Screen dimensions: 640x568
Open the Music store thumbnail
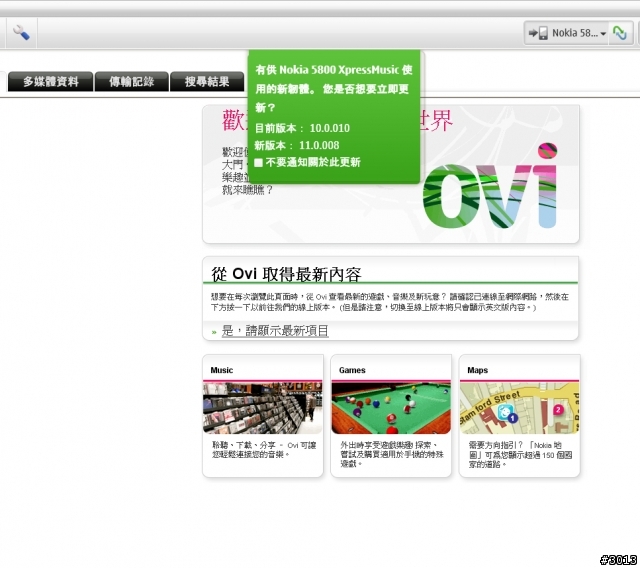(262, 408)
